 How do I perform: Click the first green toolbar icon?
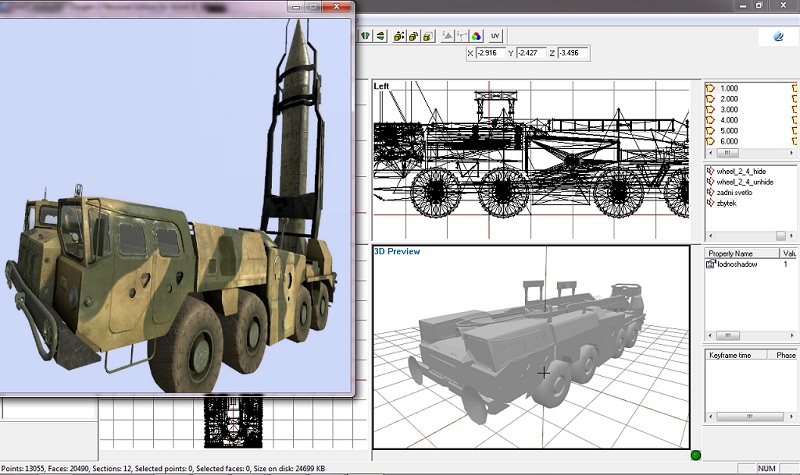coord(366,36)
